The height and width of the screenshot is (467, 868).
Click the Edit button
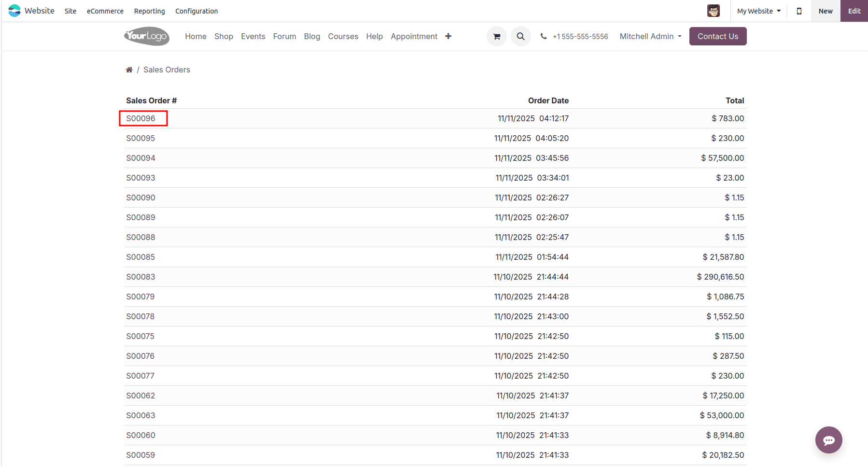click(854, 11)
